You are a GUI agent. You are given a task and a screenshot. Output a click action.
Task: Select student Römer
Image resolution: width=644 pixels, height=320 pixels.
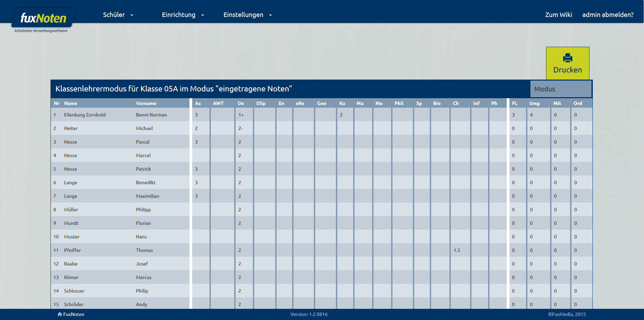[x=71, y=277]
